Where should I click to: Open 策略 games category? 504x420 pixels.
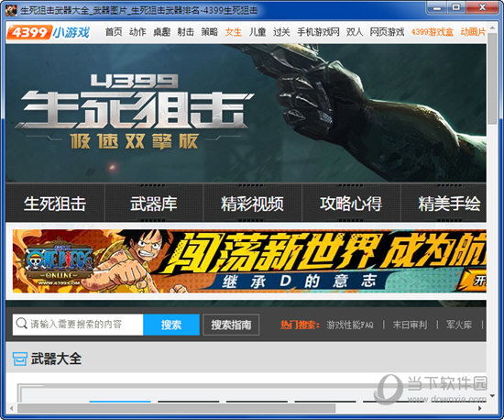pos(209,32)
